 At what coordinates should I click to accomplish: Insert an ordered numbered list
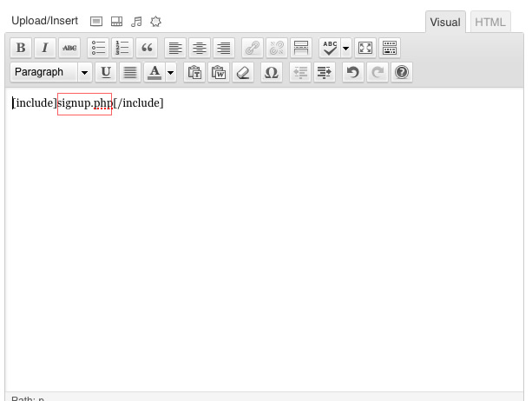point(122,48)
